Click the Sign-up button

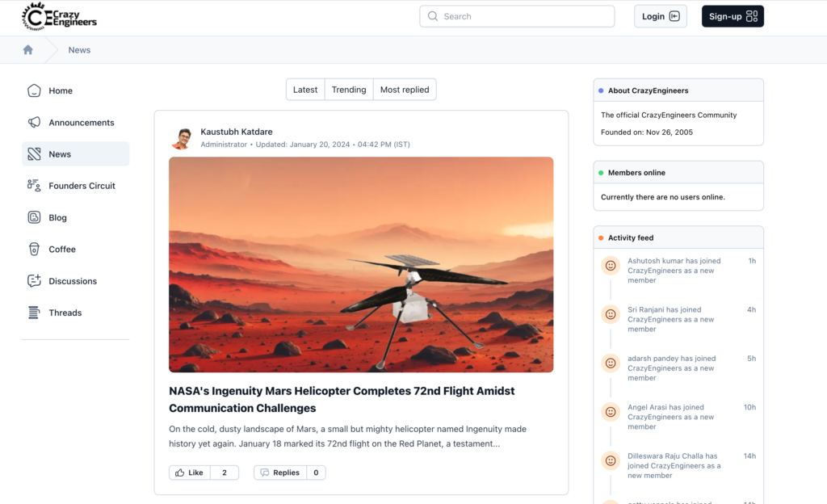tap(733, 16)
